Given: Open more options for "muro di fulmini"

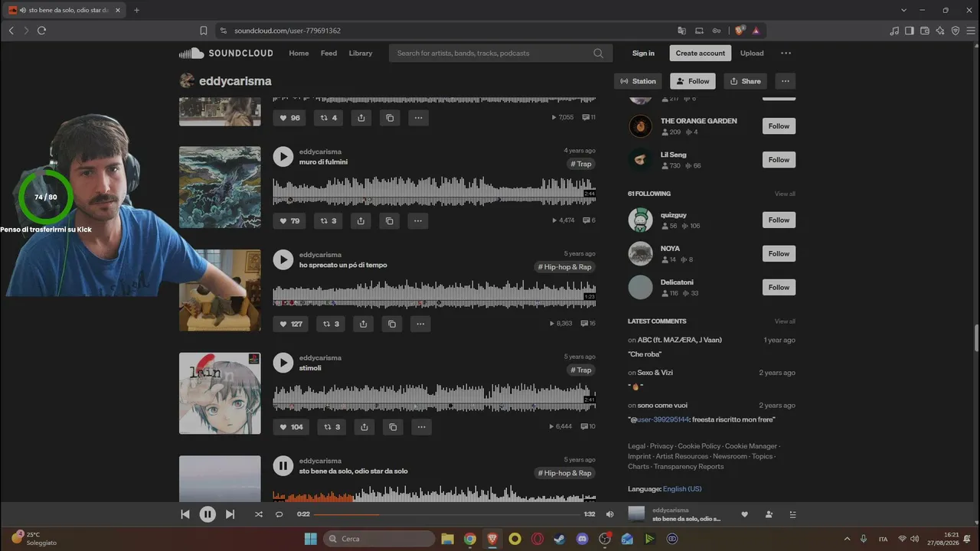Looking at the screenshot, I should [418, 221].
